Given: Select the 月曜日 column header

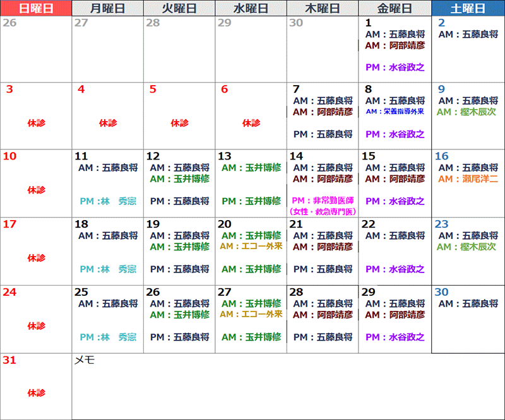Looking at the screenshot, I should pos(107,8).
